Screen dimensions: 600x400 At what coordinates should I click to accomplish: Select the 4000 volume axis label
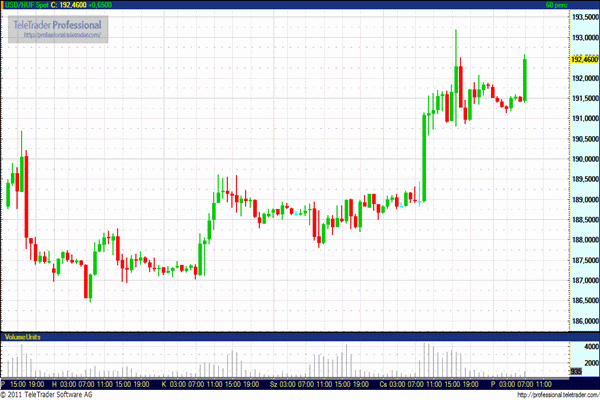click(x=592, y=347)
